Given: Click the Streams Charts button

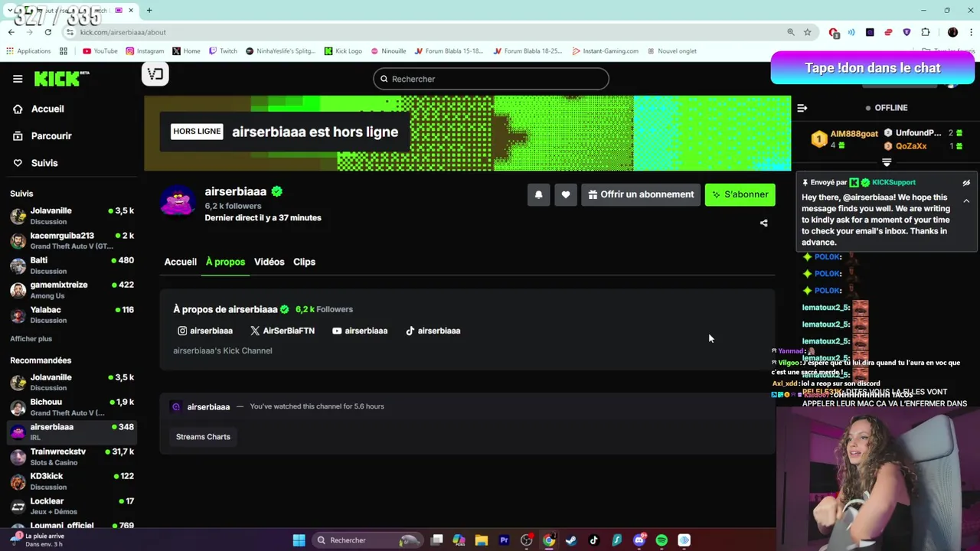Looking at the screenshot, I should click(x=203, y=437).
